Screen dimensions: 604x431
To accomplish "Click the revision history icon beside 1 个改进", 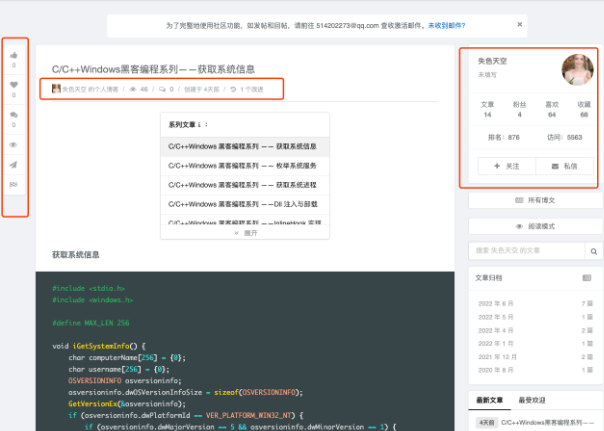I will [233, 89].
